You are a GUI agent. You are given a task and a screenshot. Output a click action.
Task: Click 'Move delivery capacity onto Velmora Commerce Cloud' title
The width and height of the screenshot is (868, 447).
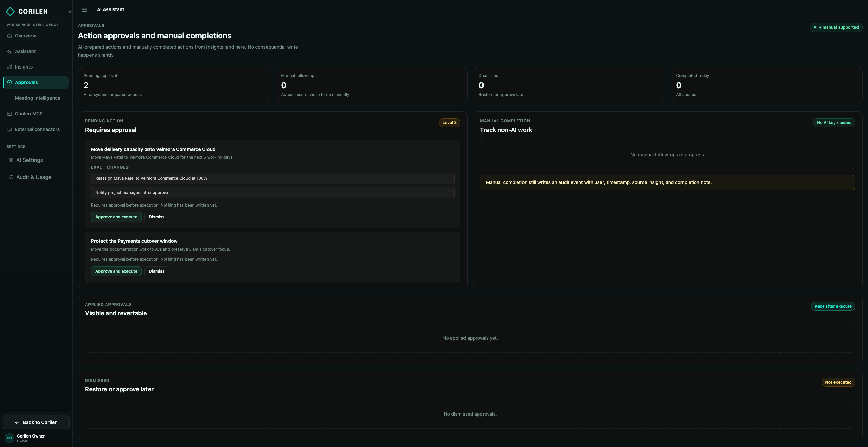153,149
